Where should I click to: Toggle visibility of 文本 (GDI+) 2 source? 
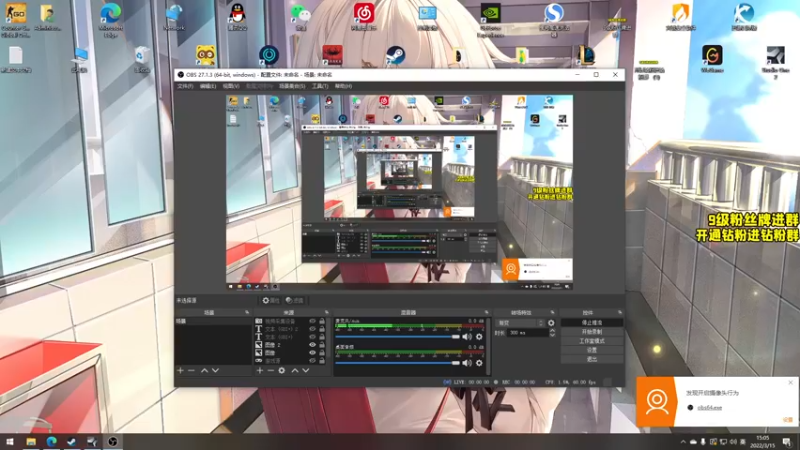(312, 329)
